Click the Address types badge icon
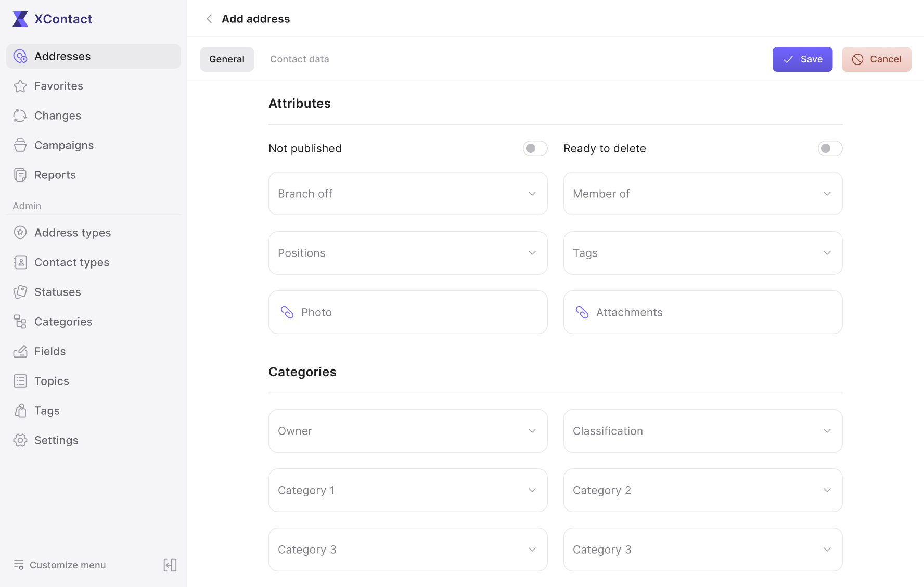Image resolution: width=924 pixels, height=587 pixels. click(x=20, y=233)
